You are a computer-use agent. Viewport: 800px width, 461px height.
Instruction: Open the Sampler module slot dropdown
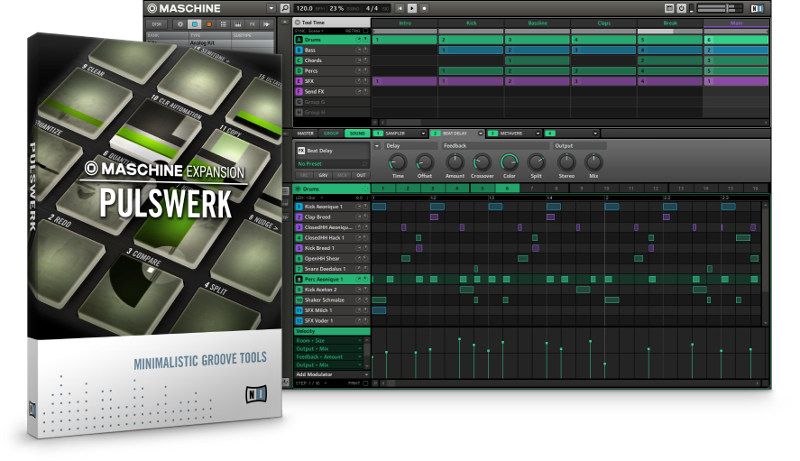(x=422, y=133)
